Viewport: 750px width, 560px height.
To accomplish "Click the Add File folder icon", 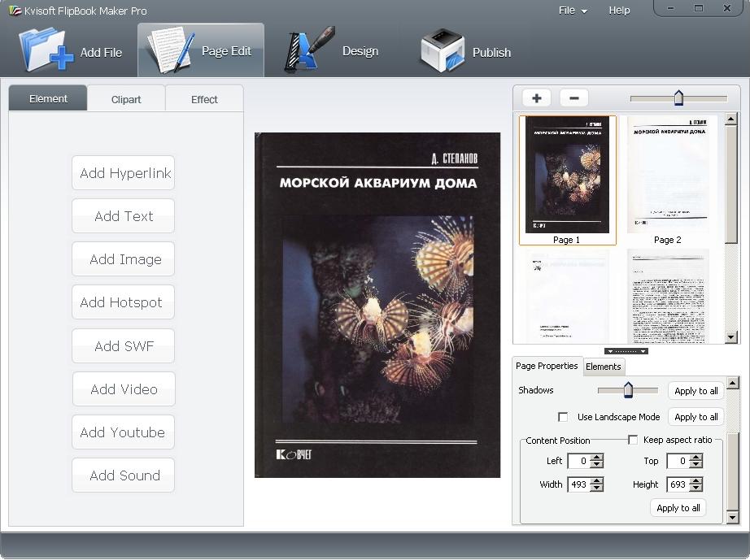I will pos(46,50).
